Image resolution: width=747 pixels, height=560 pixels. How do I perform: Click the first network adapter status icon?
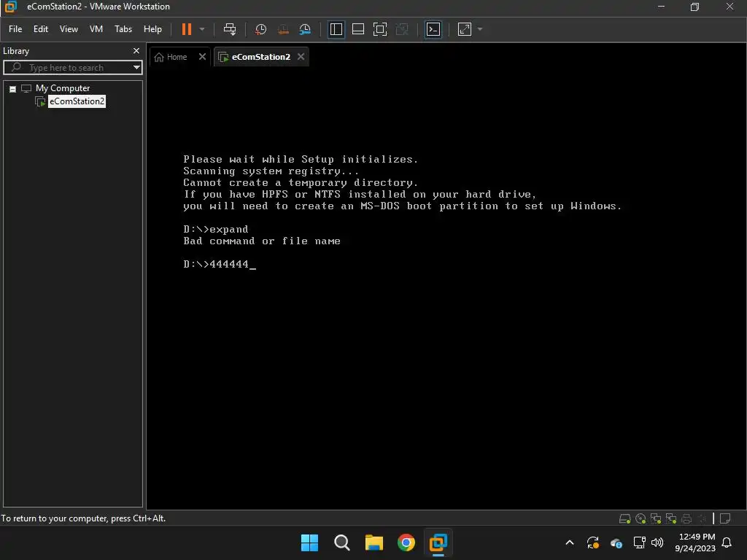click(x=656, y=518)
